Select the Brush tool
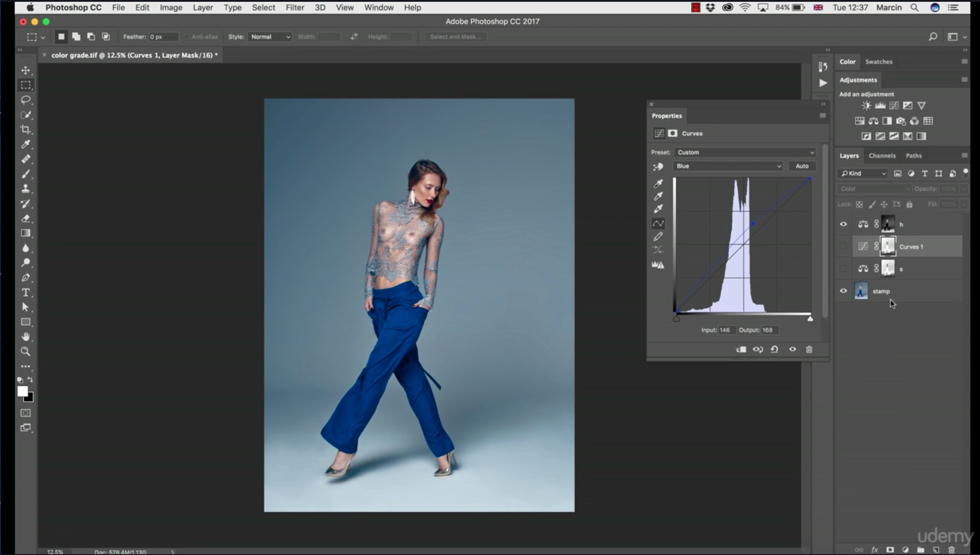 point(26,174)
